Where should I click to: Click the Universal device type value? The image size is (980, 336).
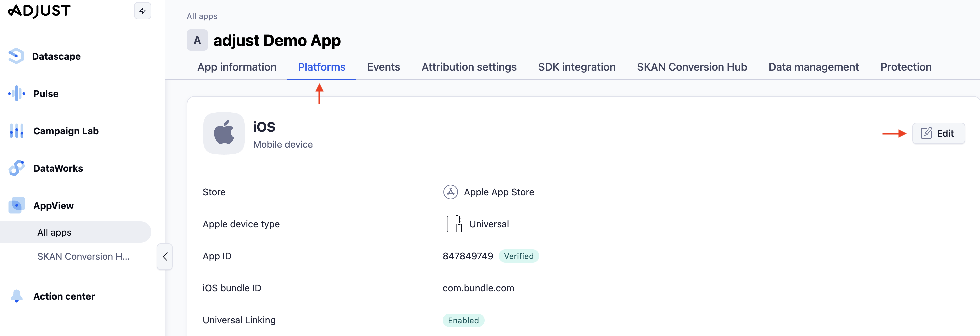(x=489, y=224)
